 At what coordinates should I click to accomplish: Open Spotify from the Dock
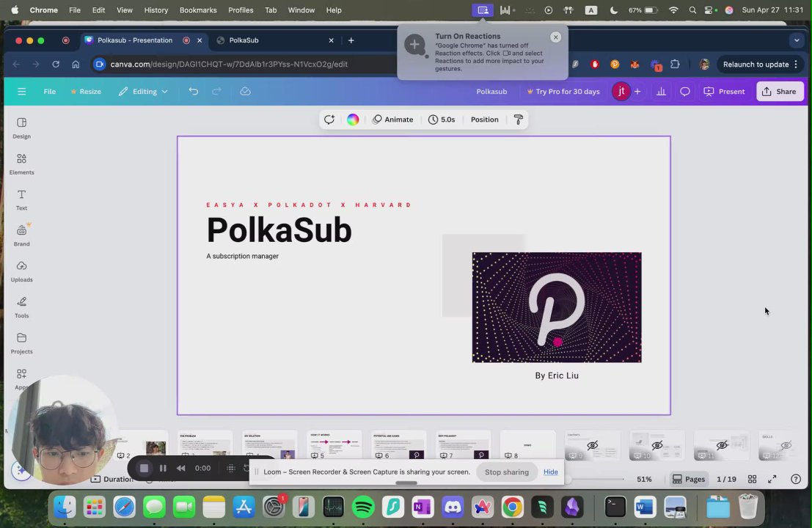click(x=363, y=507)
